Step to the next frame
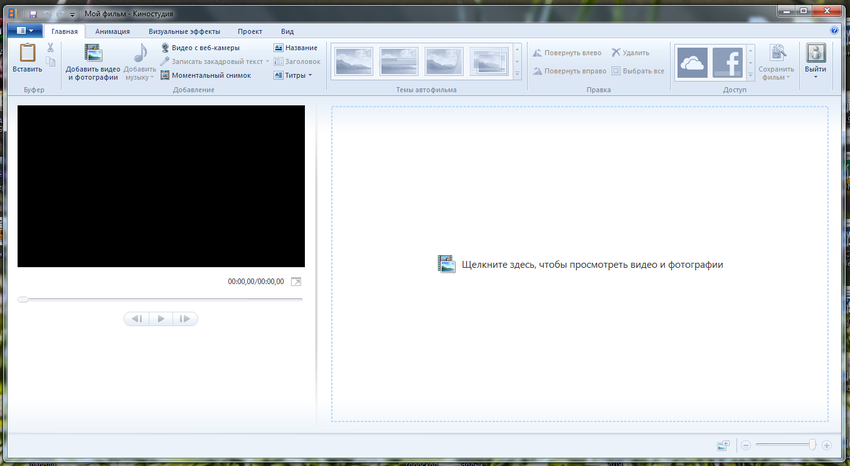This screenshot has height=466, width=850. (184, 319)
